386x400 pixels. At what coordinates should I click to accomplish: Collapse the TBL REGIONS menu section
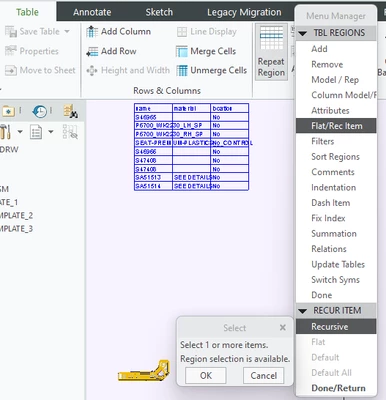303,33
